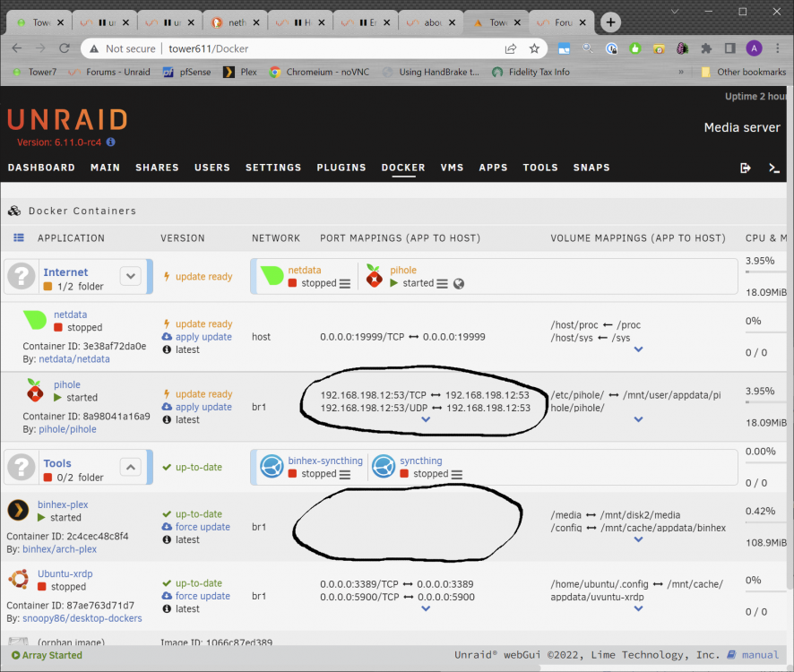Open the pfSense bookmark
794x672 pixels.
coord(187,72)
